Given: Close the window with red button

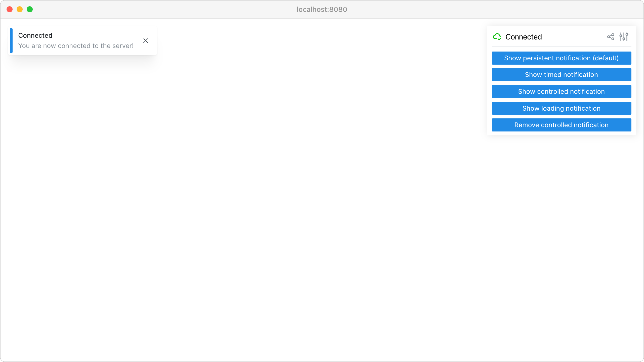Looking at the screenshot, I should pos(10,9).
